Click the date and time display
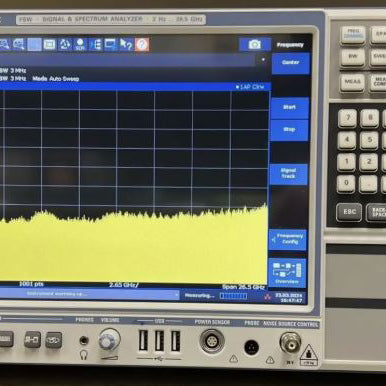Screen dimensions: 386x386 tap(289, 298)
